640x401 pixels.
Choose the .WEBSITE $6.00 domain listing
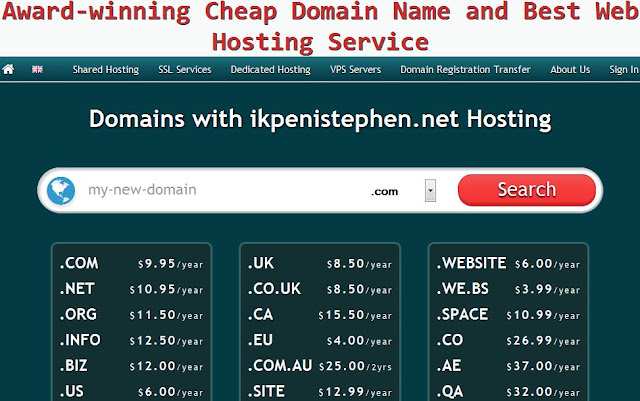pyautogui.click(x=508, y=264)
